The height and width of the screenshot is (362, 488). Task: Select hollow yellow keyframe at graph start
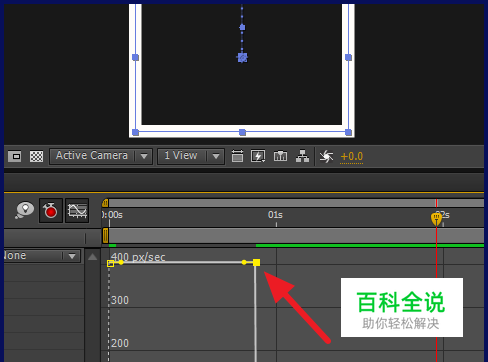pyautogui.click(x=111, y=263)
